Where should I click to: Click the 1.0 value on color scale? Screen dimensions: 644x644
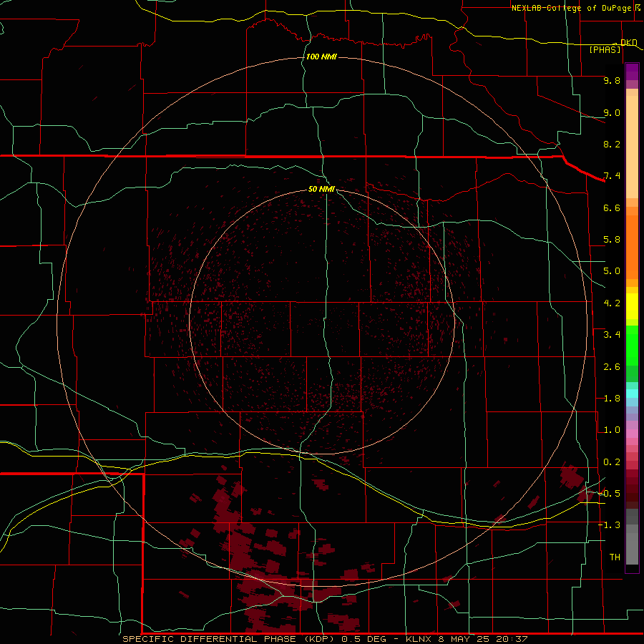pyautogui.click(x=612, y=430)
